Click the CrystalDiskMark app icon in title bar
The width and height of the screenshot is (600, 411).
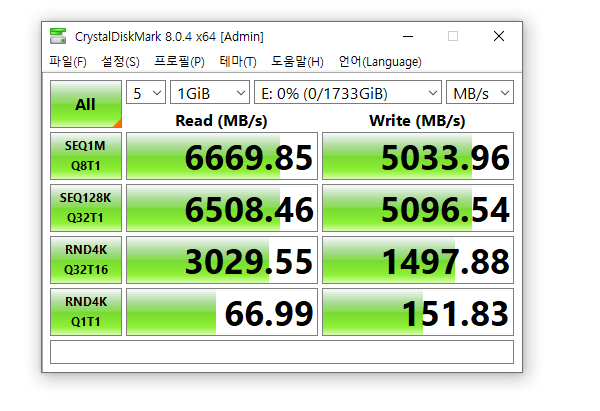pyautogui.click(x=58, y=36)
